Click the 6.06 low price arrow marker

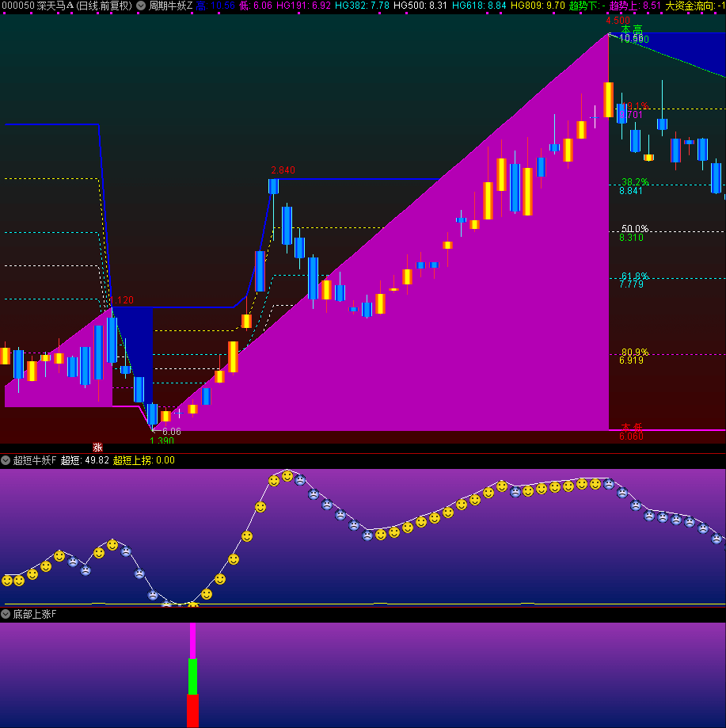coord(170,432)
